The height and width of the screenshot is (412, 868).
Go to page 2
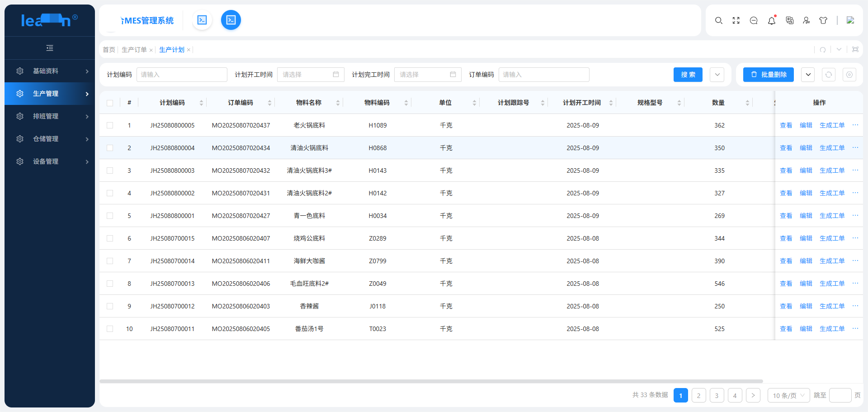point(698,395)
